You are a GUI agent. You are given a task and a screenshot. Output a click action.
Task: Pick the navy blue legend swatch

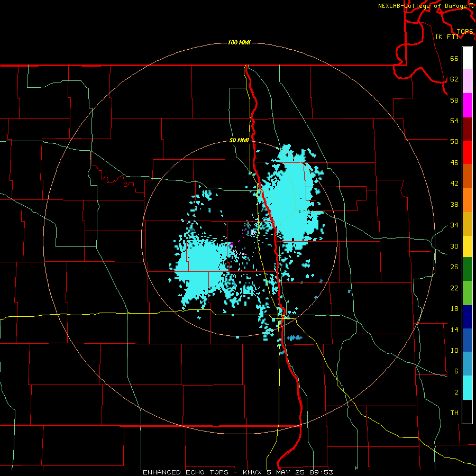click(467, 317)
